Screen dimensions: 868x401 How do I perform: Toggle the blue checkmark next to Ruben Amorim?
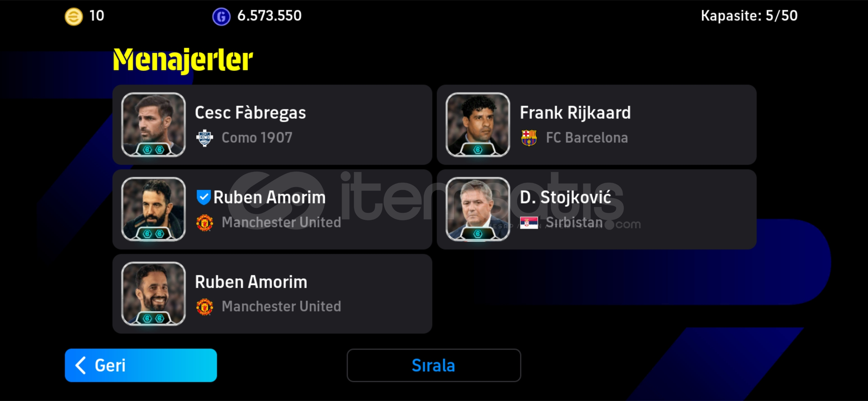(x=203, y=197)
